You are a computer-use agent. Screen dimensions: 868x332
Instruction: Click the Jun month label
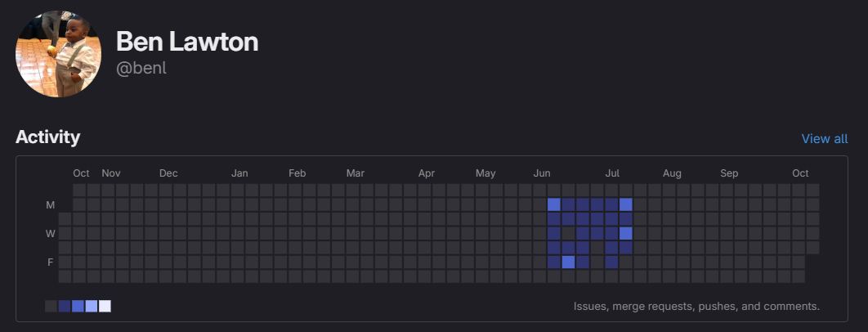[542, 173]
